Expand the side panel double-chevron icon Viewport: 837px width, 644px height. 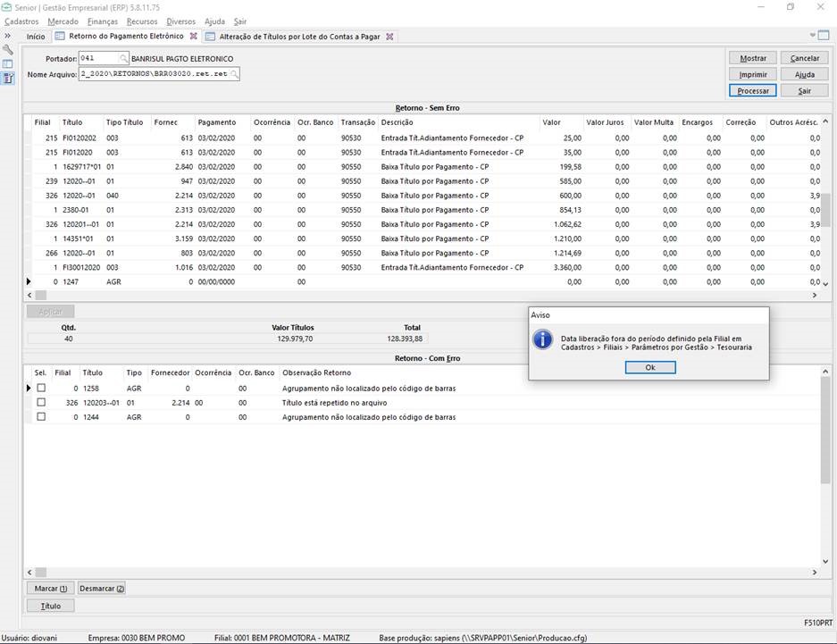(7, 36)
